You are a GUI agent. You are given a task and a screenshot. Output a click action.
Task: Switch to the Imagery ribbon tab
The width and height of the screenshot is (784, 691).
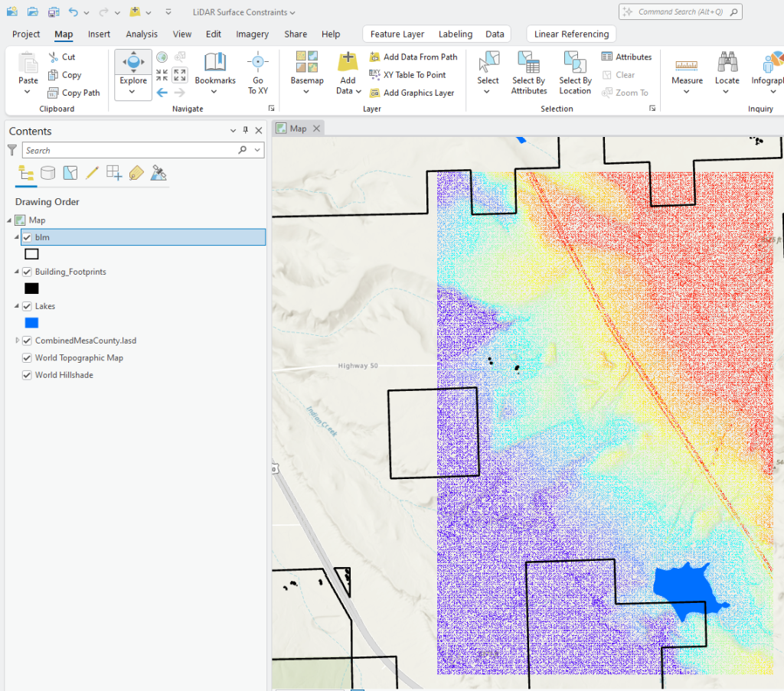[x=252, y=34]
